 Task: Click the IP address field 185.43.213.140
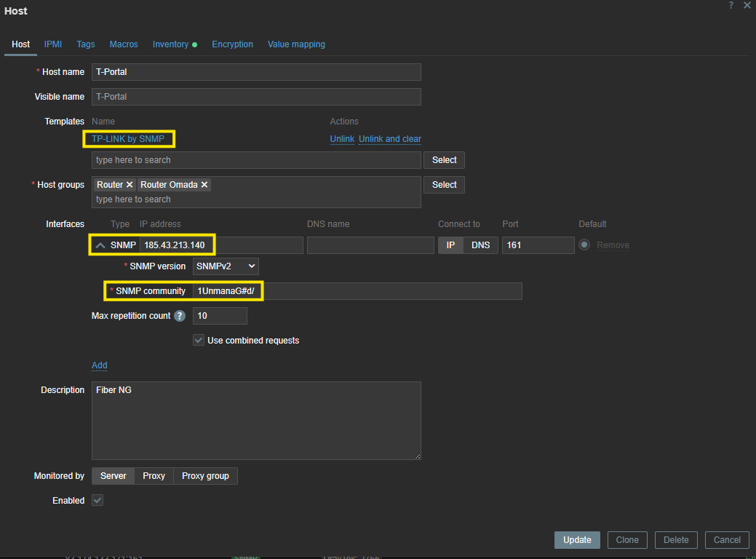(221, 245)
